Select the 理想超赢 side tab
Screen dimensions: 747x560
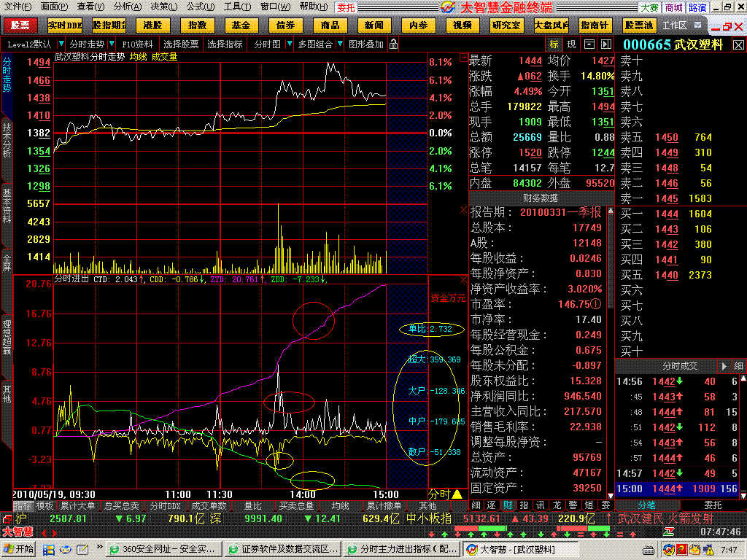(x=7, y=337)
